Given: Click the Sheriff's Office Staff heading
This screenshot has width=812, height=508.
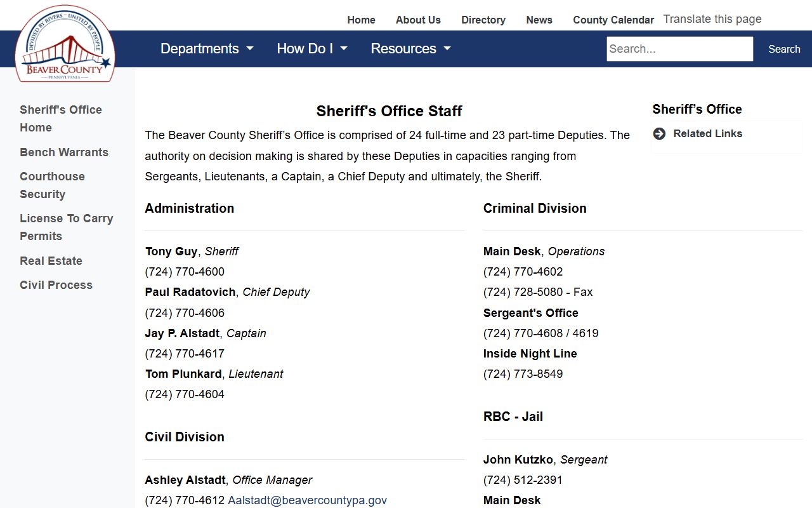Looking at the screenshot, I should point(390,111).
